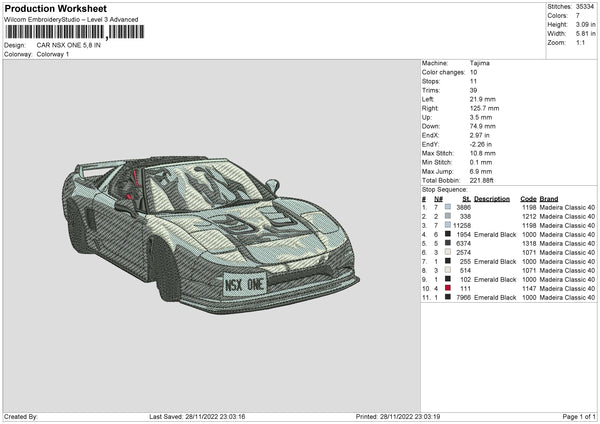Click the Description column header
The height and width of the screenshot is (424, 600).
491,198
